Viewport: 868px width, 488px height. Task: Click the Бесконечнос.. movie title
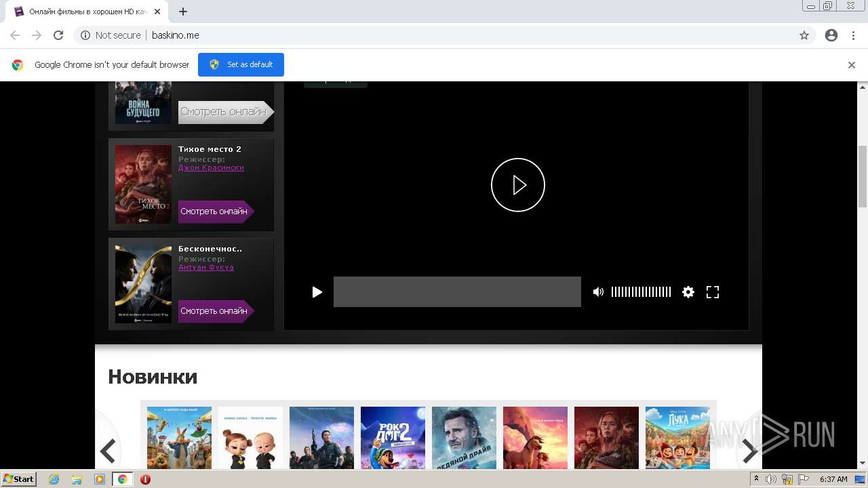pyautogui.click(x=210, y=249)
